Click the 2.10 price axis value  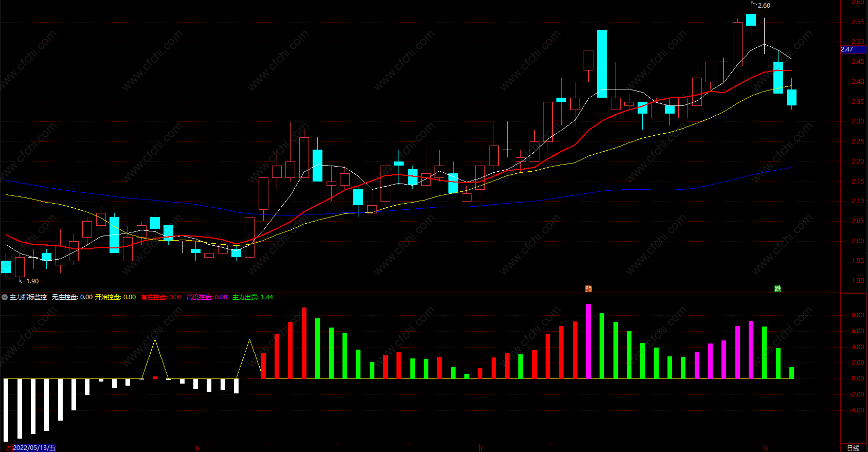coord(857,201)
